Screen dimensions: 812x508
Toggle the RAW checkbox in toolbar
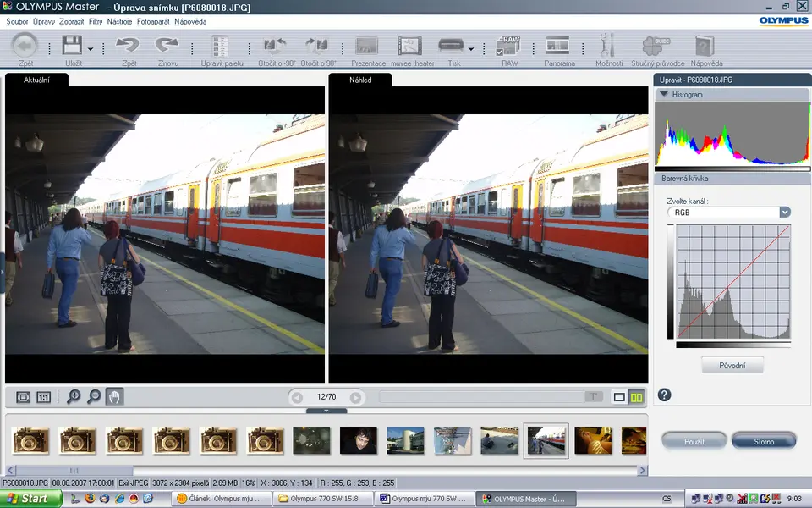pyautogui.click(x=501, y=52)
